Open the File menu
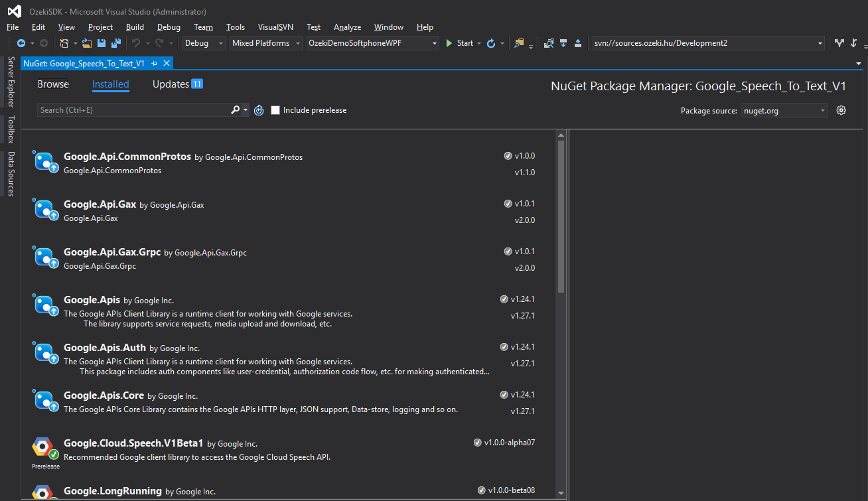Viewport: 868px width, 501px height. [13, 27]
